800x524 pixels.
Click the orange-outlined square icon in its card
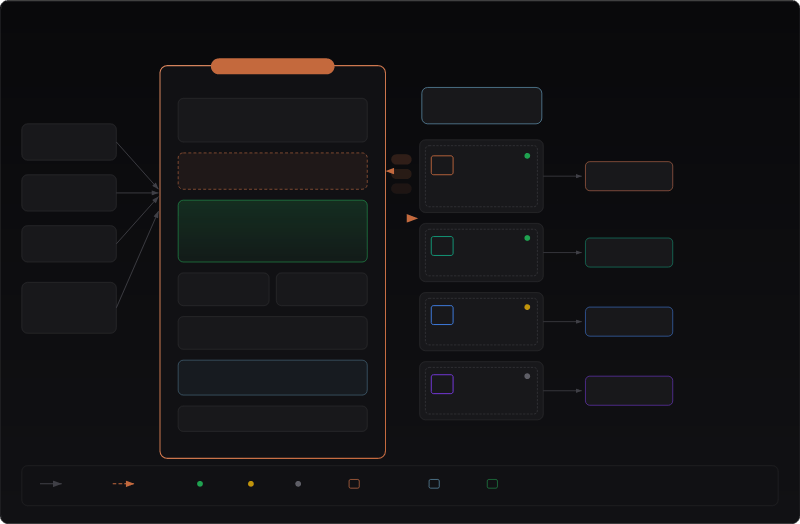pyautogui.click(x=442, y=165)
